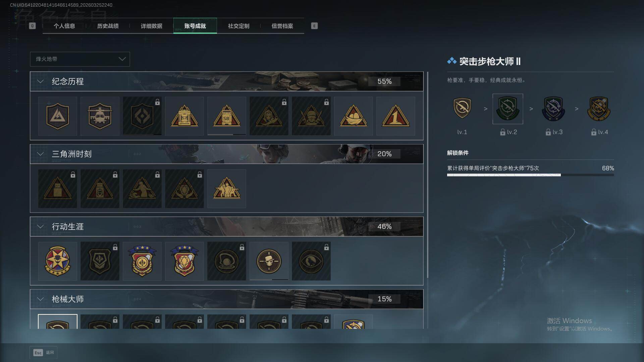Viewport: 644px width, 362px height.
Task: Select the helicopter badge in 纪念历程
Action: point(100,116)
